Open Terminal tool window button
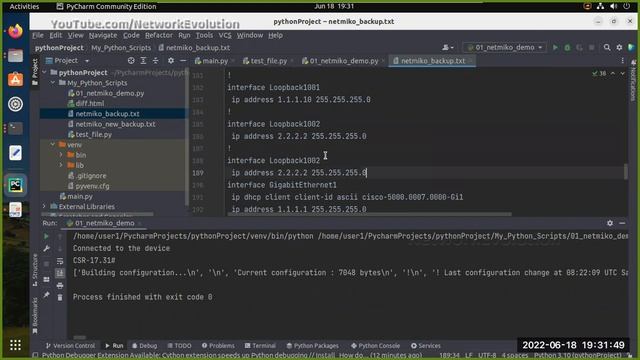This screenshot has height=360, width=640. pyautogui.click(x=260, y=346)
